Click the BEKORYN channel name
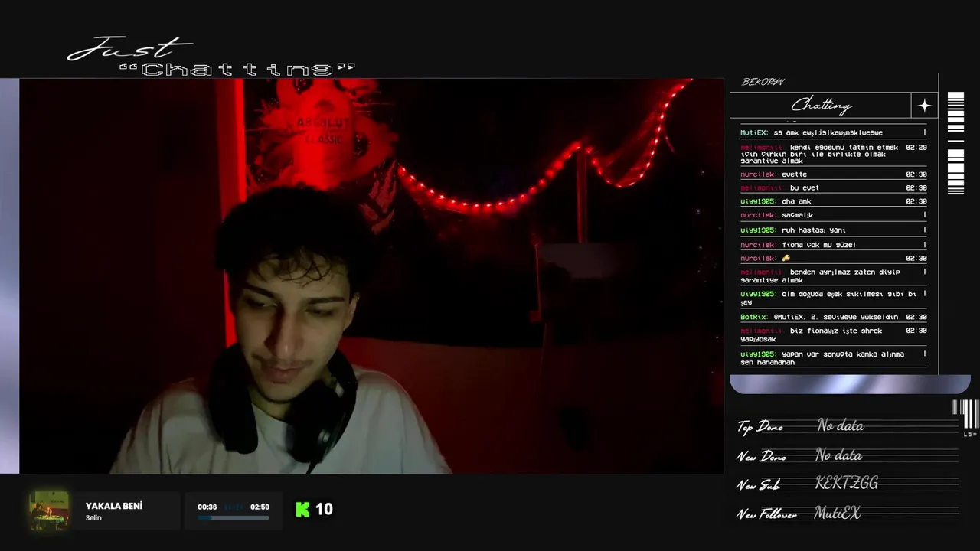The width and height of the screenshot is (980, 551). [x=763, y=82]
